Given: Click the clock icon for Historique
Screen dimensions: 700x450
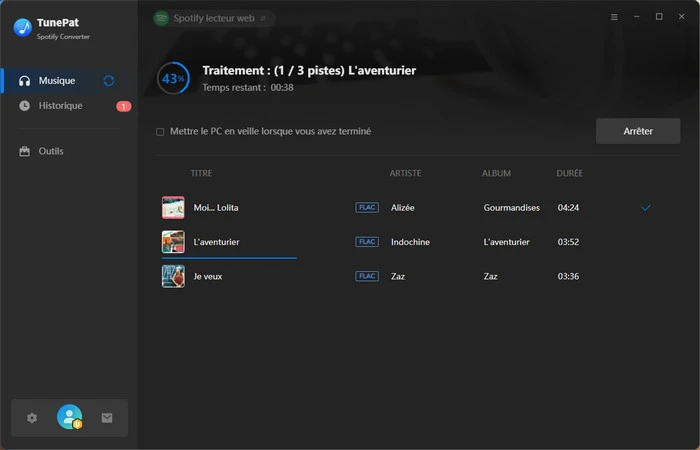Looking at the screenshot, I should point(25,106).
